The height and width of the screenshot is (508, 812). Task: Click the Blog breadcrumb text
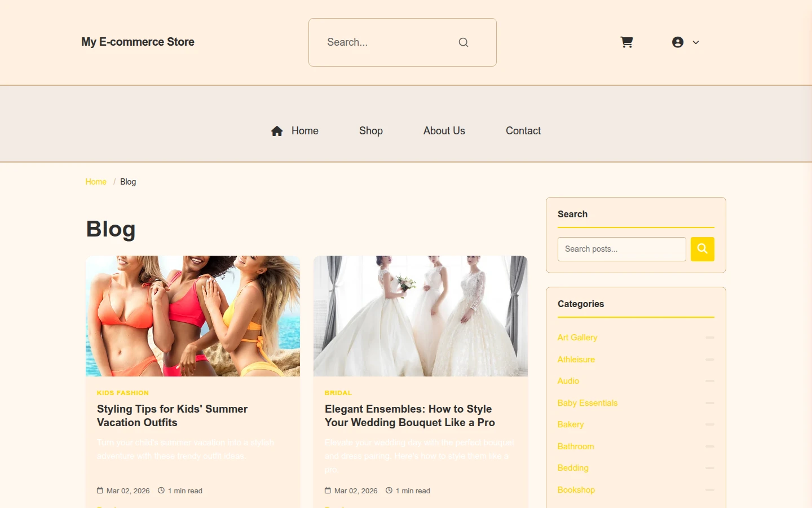point(128,182)
